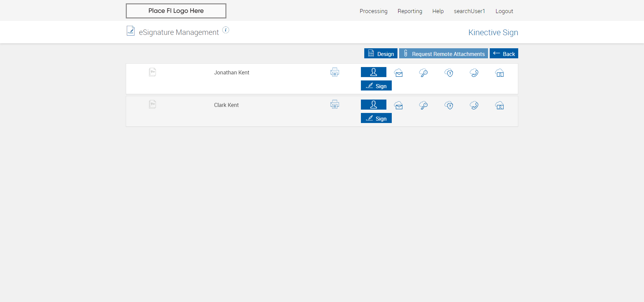Open the searchUser1 account menu
Image resolution: width=644 pixels, height=302 pixels.
(469, 11)
